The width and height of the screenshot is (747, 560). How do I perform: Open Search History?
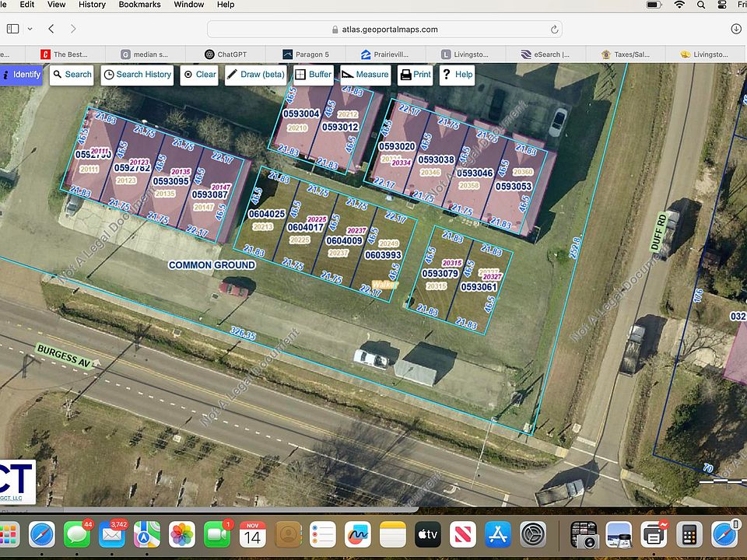click(x=137, y=75)
